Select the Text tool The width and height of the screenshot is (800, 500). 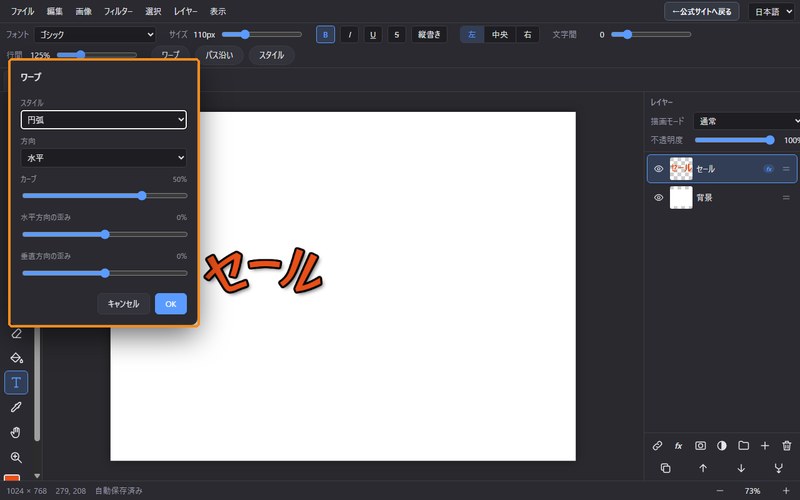click(16, 383)
